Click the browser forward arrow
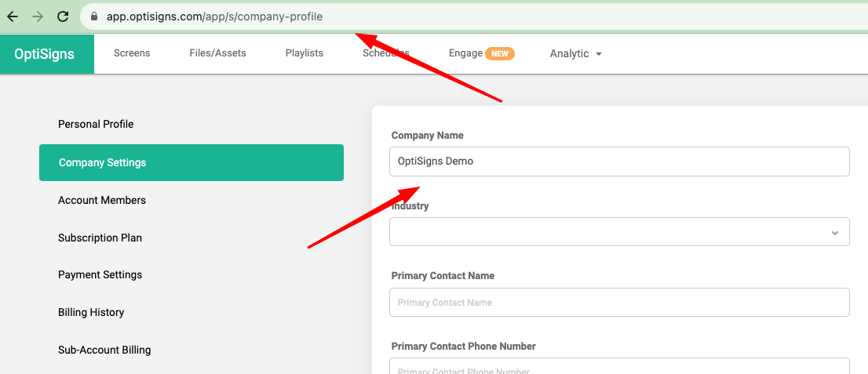868x374 pixels. coord(38,16)
